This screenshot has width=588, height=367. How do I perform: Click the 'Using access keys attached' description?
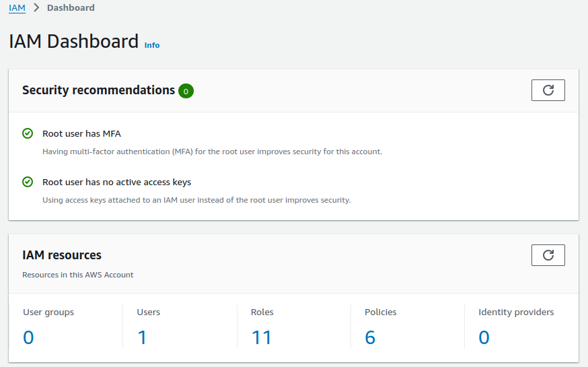coord(196,200)
